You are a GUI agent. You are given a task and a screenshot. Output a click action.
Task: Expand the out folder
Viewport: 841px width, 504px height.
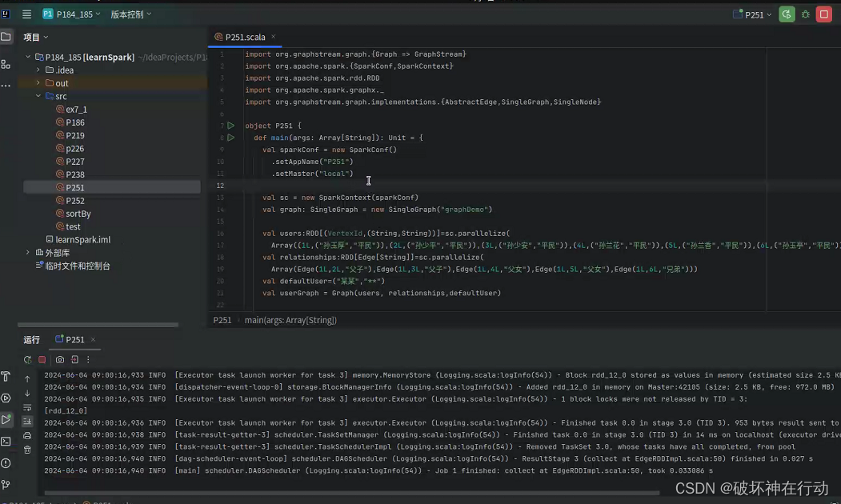pos(38,83)
